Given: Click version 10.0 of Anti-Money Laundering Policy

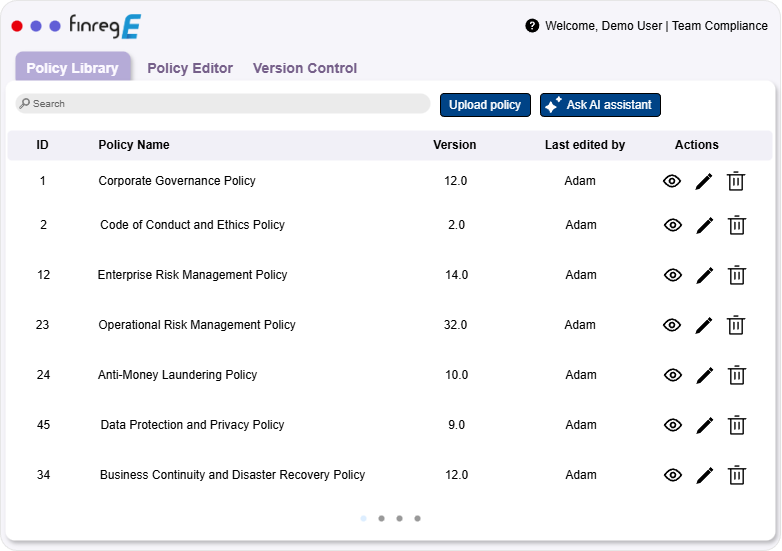Looking at the screenshot, I should [x=456, y=374].
